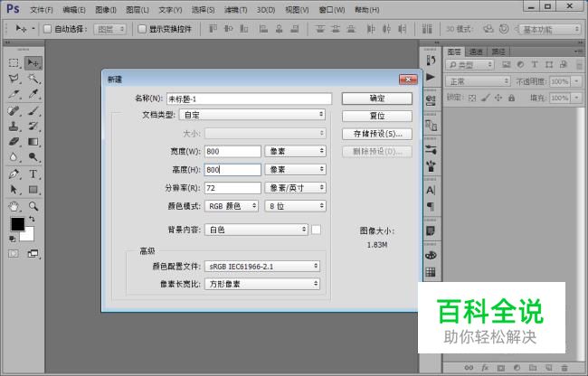Enable the 显示变换控件 checkbox
The height and width of the screenshot is (376, 588).
pyautogui.click(x=142, y=29)
